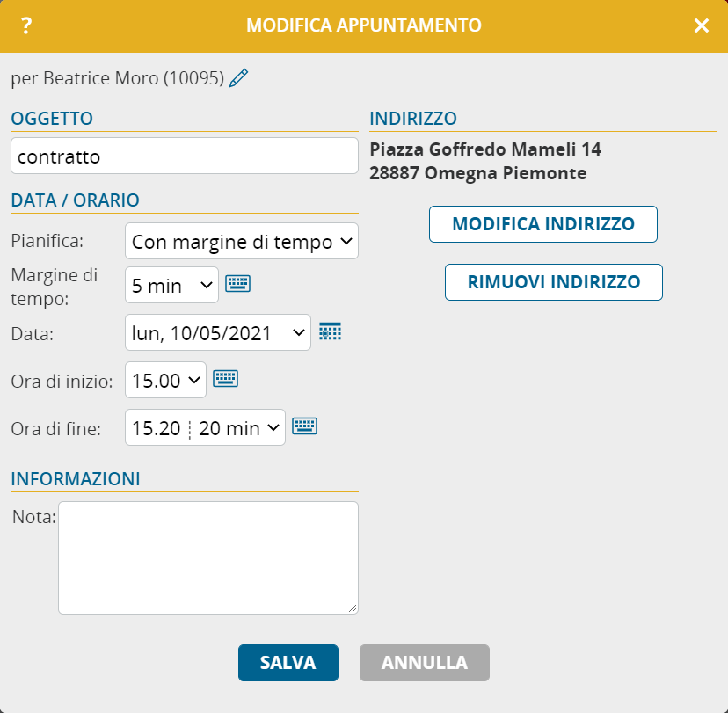Click keyboard icon beside Ora di fine
The image size is (728, 713).
304,426
